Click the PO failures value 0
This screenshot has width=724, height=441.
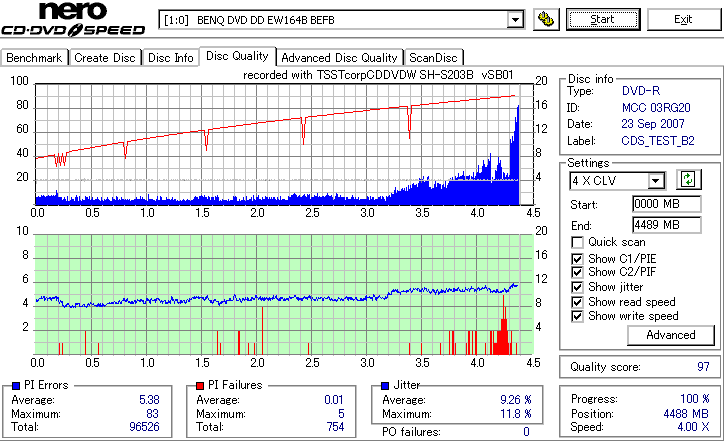pyautogui.click(x=526, y=432)
